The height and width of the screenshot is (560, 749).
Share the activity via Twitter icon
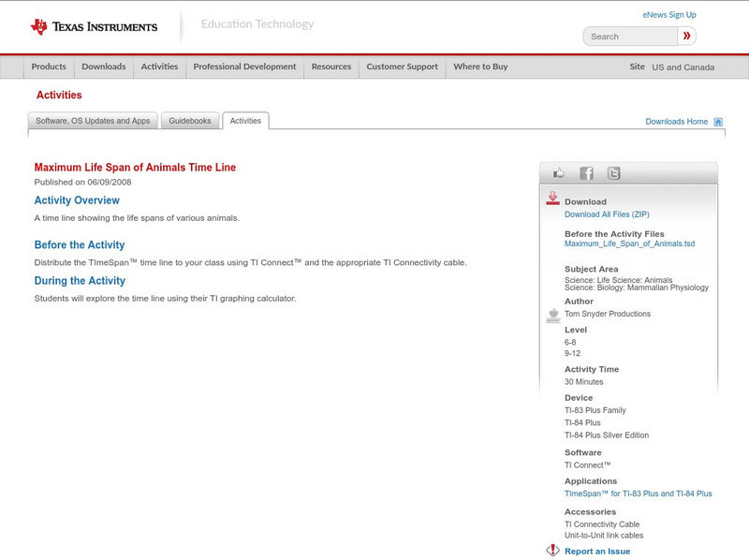tap(613, 173)
